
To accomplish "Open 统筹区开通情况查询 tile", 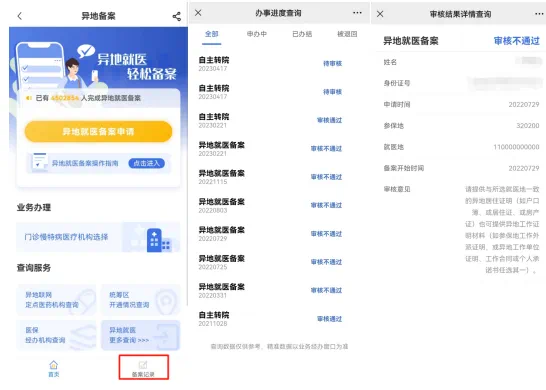I will 140,300.
